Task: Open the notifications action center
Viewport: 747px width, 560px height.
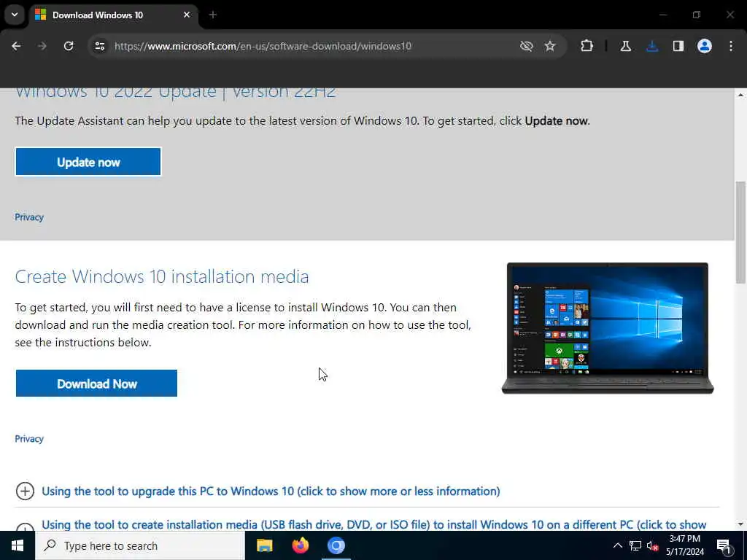Action: click(724, 545)
